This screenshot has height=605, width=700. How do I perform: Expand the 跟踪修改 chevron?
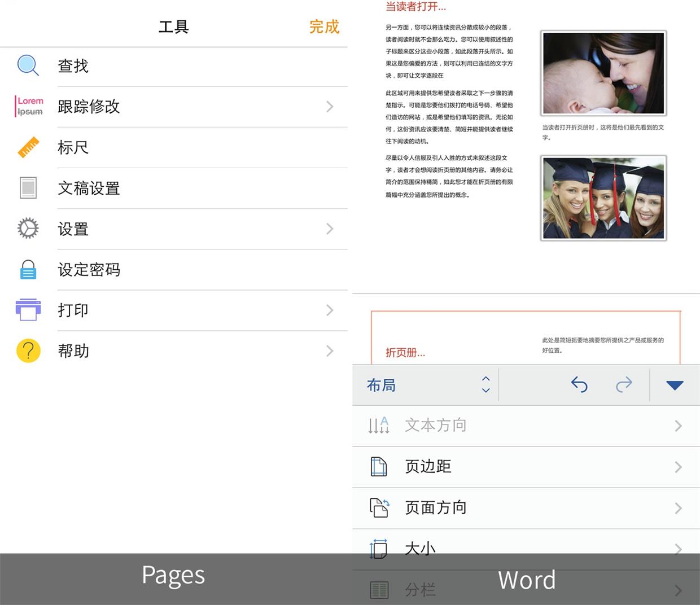click(330, 107)
